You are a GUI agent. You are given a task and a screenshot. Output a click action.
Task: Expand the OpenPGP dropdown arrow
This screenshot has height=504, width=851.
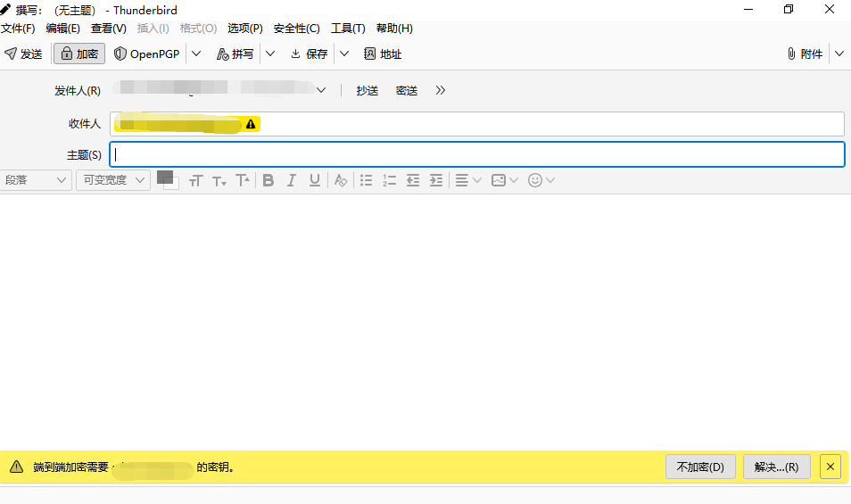point(197,54)
